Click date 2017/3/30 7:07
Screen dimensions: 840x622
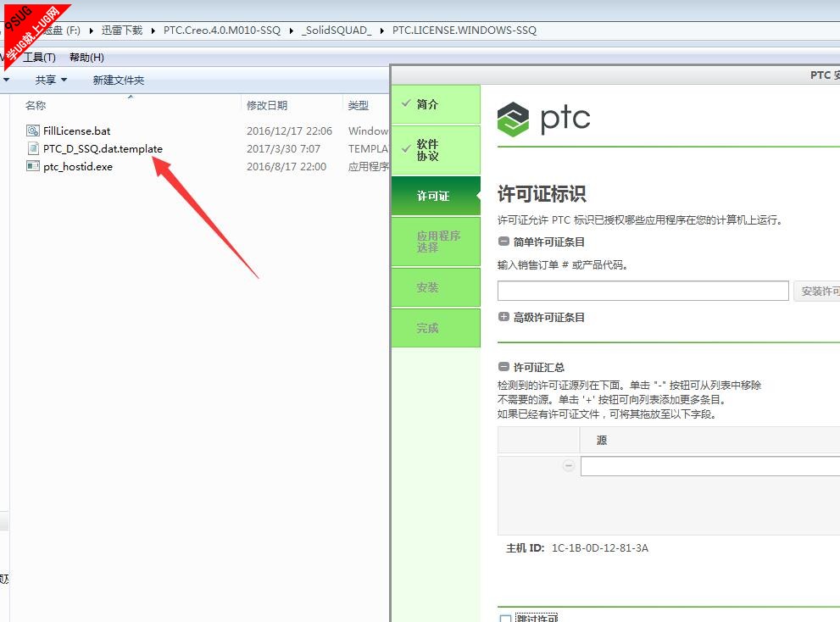(283, 148)
